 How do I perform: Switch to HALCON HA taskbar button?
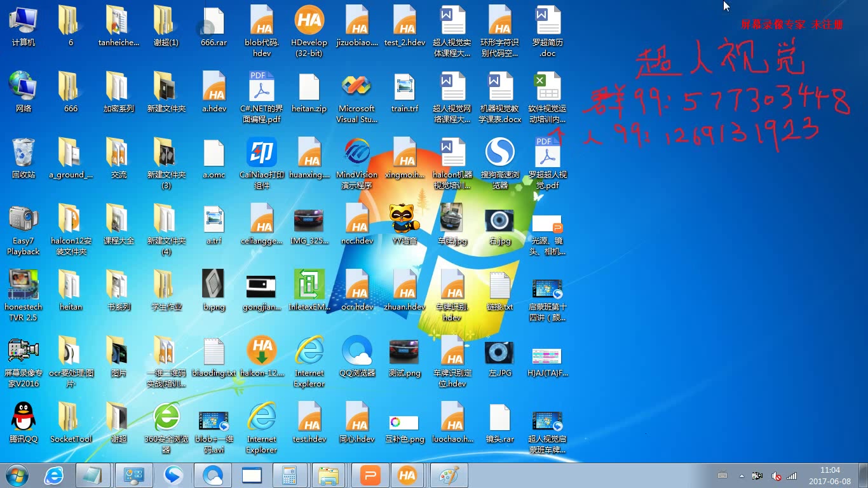[407, 475]
